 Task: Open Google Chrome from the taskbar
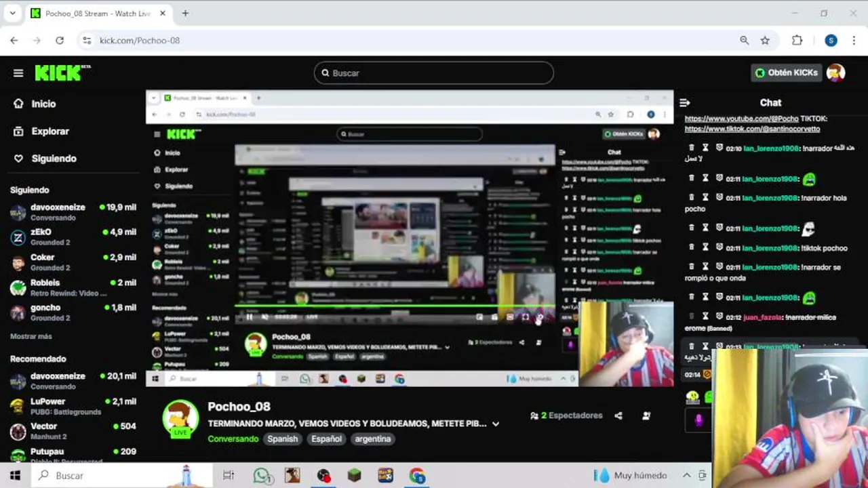tap(417, 475)
